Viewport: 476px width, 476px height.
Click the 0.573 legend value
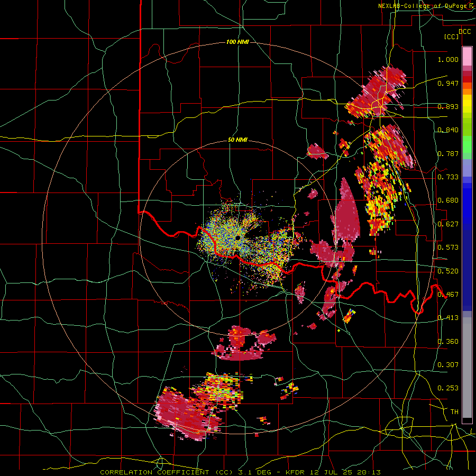pos(448,248)
